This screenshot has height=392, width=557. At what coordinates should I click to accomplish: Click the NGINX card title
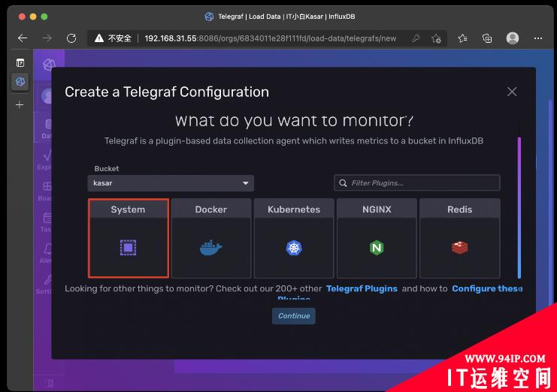click(377, 210)
